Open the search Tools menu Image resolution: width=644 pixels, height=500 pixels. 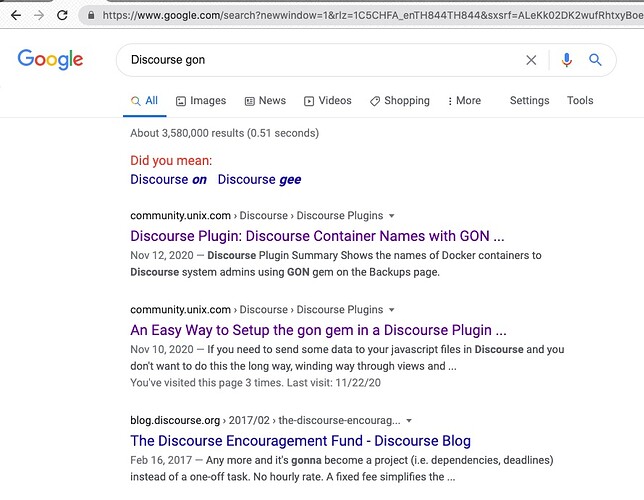(x=580, y=101)
